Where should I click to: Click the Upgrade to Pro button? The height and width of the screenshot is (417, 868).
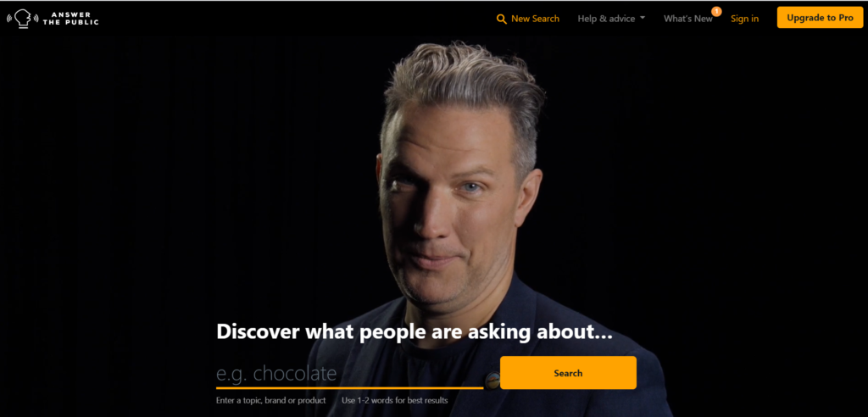click(820, 18)
